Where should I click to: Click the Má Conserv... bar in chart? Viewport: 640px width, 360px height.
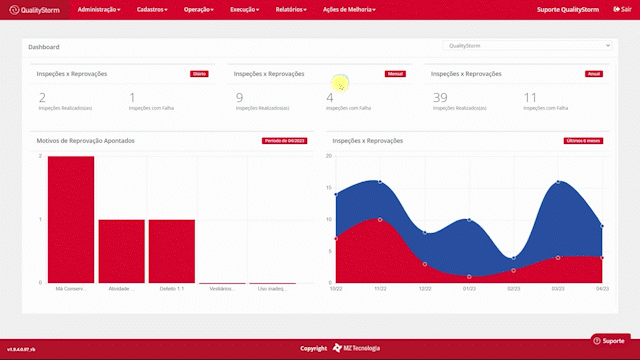[71, 219]
